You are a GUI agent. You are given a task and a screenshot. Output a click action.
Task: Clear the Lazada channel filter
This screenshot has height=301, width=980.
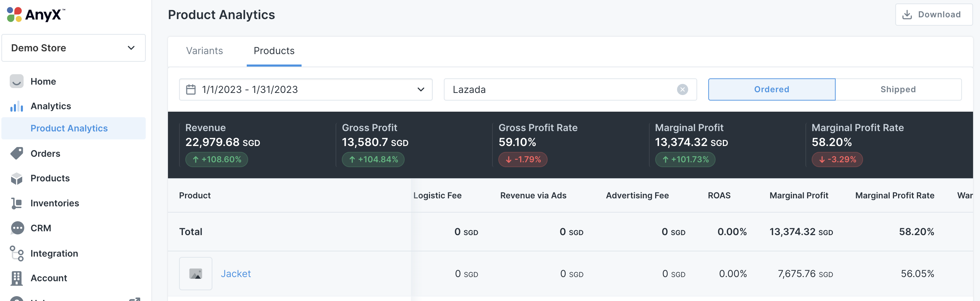pyautogui.click(x=682, y=90)
